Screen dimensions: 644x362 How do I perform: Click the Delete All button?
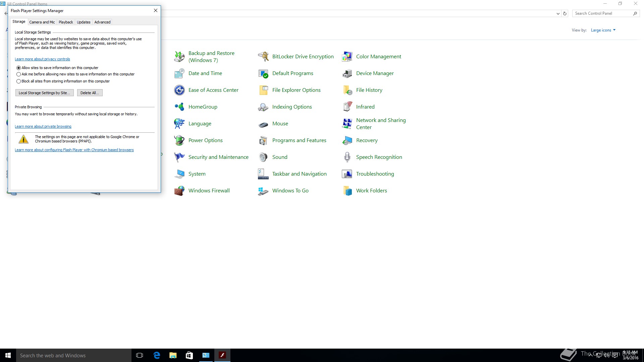tap(90, 93)
